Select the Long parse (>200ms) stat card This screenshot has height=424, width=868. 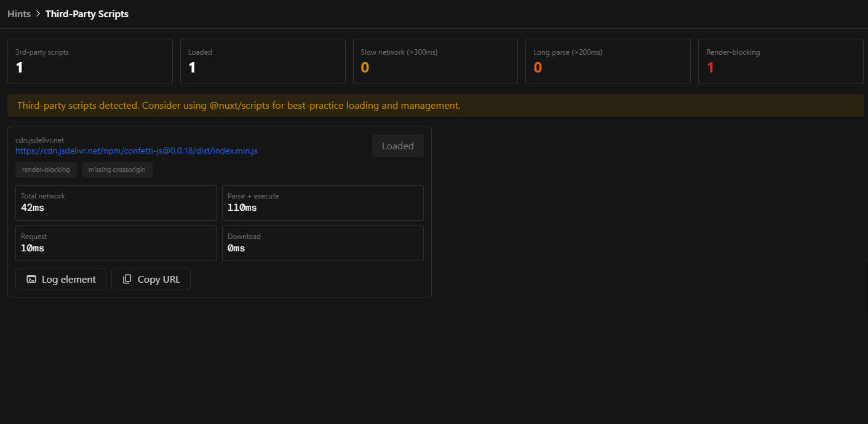pos(608,61)
